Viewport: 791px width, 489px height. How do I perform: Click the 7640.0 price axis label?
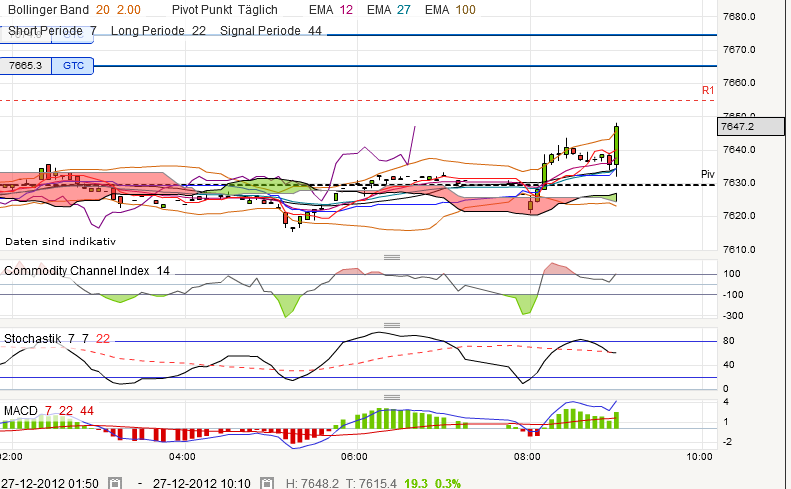[739, 149]
